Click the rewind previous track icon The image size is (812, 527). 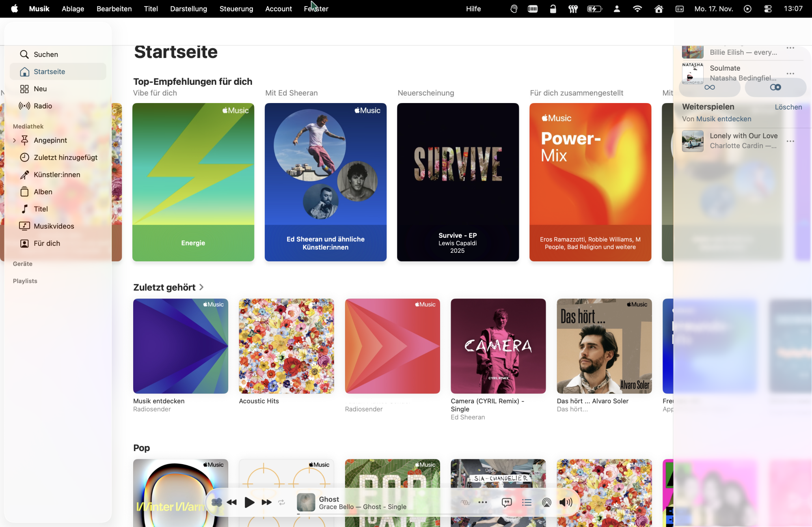(232, 503)
